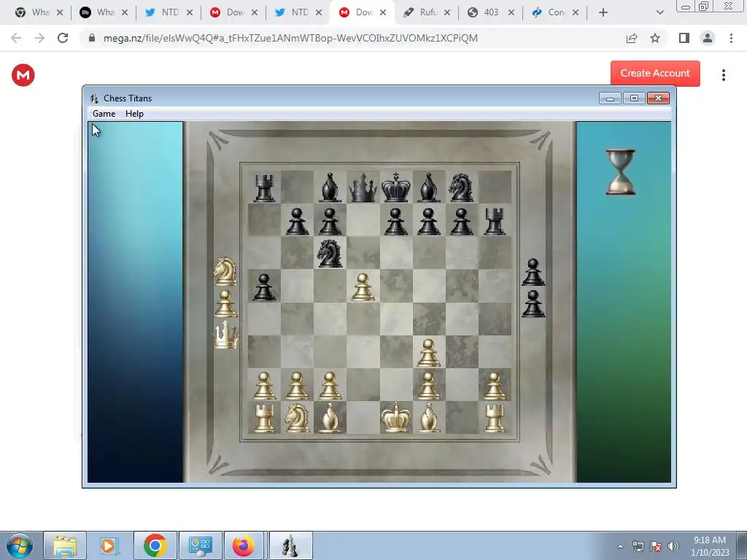Image resolution: width=747 pixels, height=560 pixels.
Task: Select the white rook on a1
Action: [264, 418]
